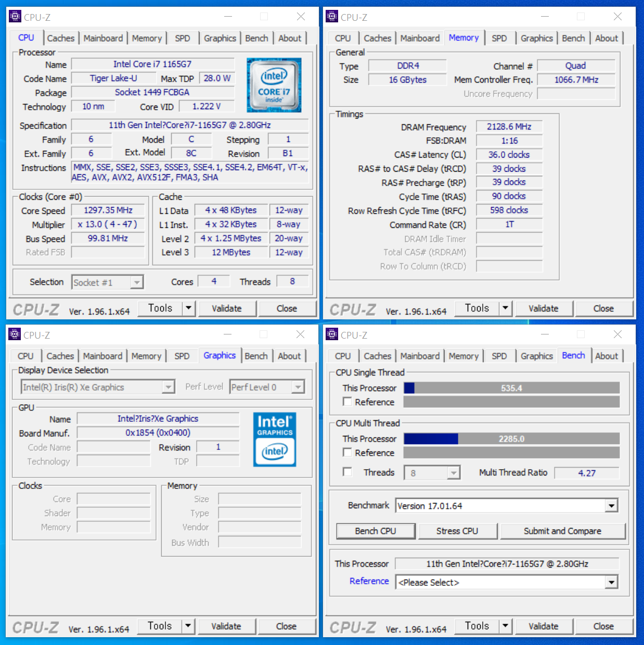Switch to the About tab in the Memory window

607,38
